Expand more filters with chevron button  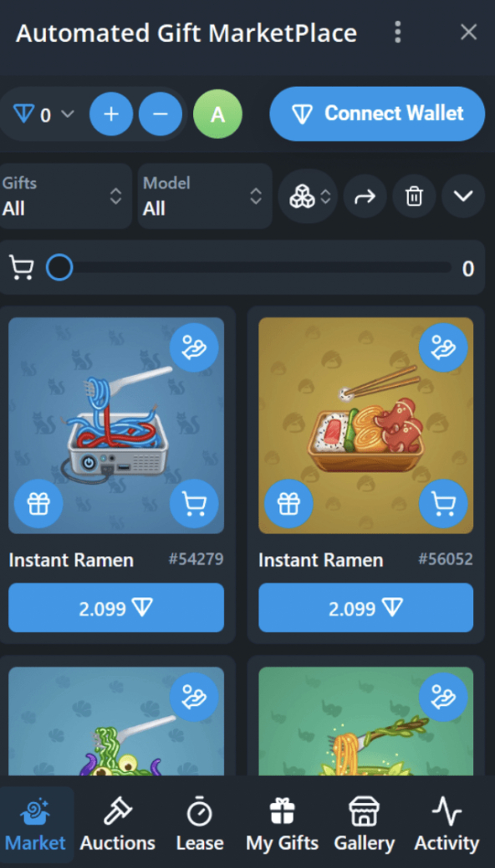click(463, 196)
